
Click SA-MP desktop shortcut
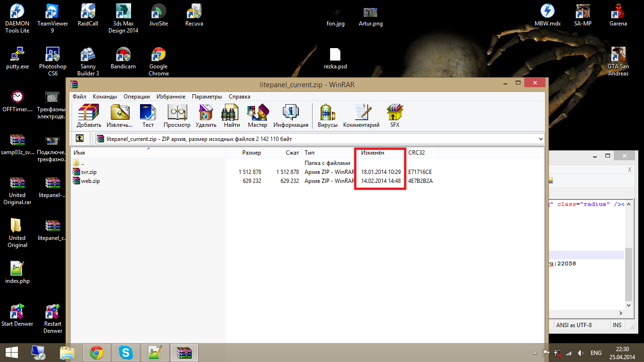pos(583,15)
